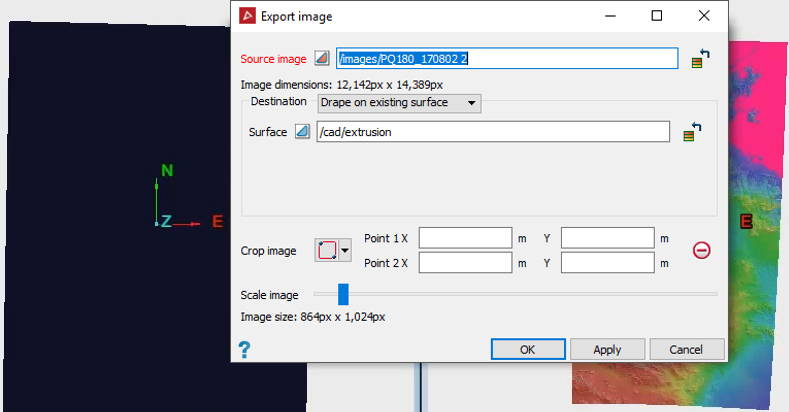
Task: Click the green N axis label in the viewer
Action: (x=167, y=171)
